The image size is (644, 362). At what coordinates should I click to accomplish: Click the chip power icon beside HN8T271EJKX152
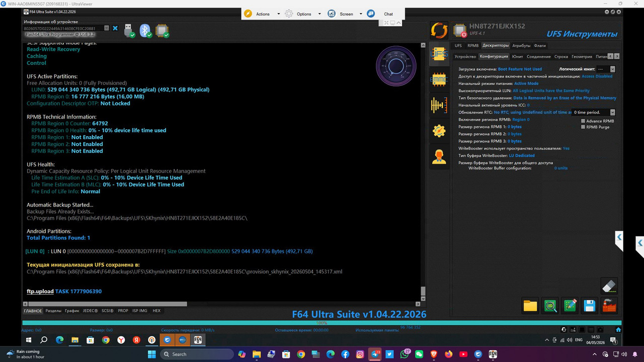(459, 31)
